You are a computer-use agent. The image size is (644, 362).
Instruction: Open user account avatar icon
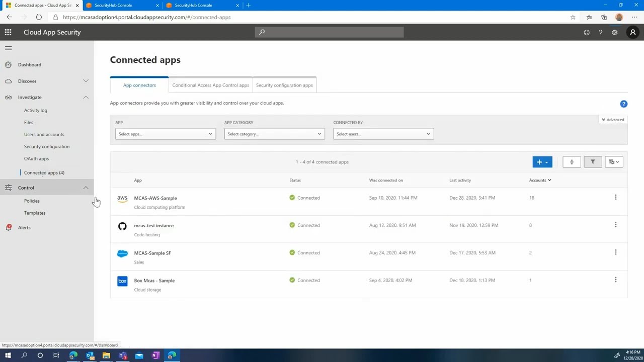pyautogui.click(x=633, y=32)
